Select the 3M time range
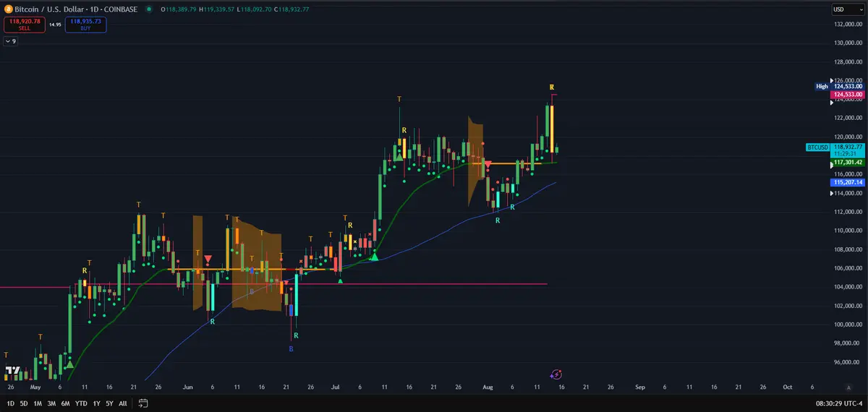 pos(51,403)
